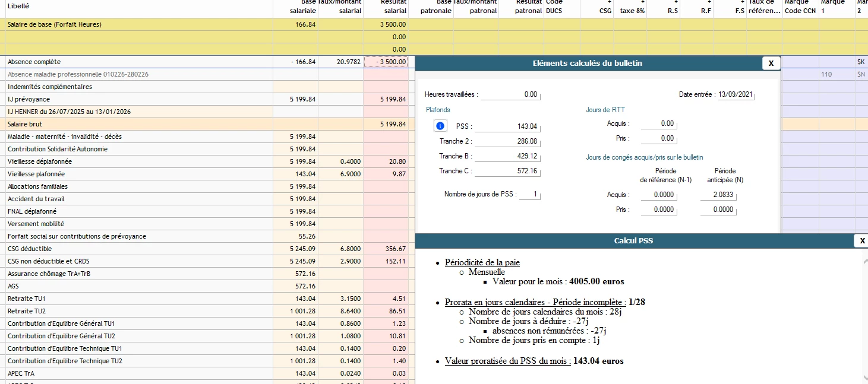Click the Valeur proratisée du PSS link
Image resolution: width=868 pixels, height=384 pixels.
tap(507, 361)
